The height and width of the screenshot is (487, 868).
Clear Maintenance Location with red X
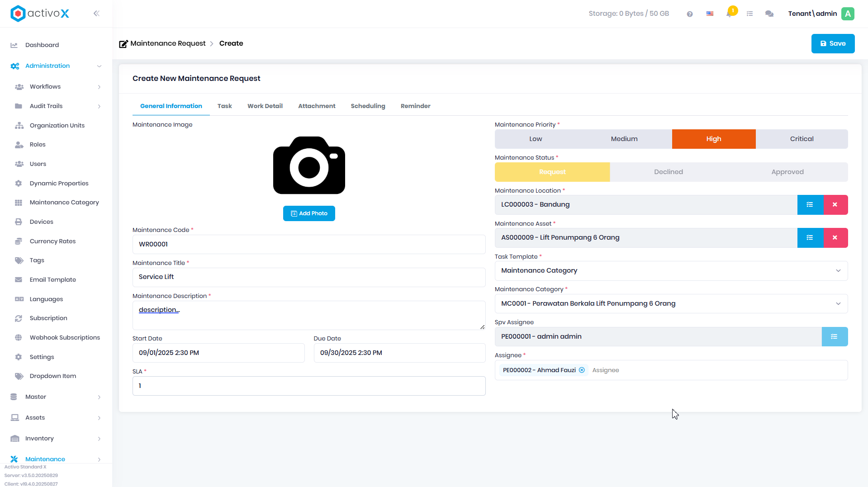tap(835, 205)
